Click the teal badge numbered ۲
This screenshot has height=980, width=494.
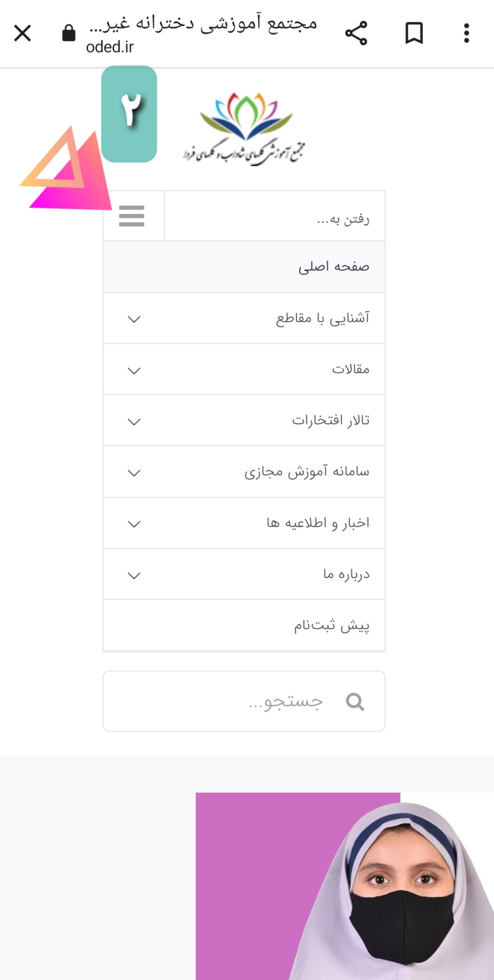[x=129, y=114]
